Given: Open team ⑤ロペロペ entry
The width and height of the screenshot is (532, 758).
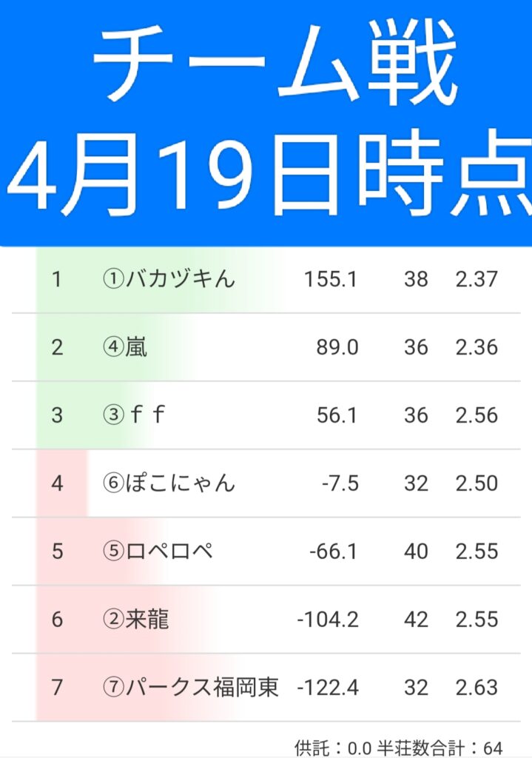Looking at the screenshot, I should click(158, 551).
